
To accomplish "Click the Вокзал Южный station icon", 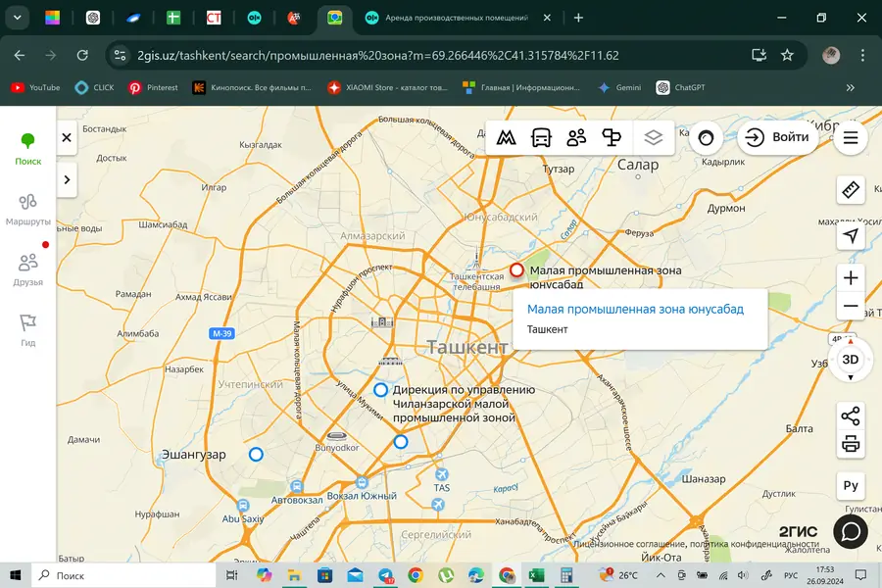I will click(x=362, y=482).
